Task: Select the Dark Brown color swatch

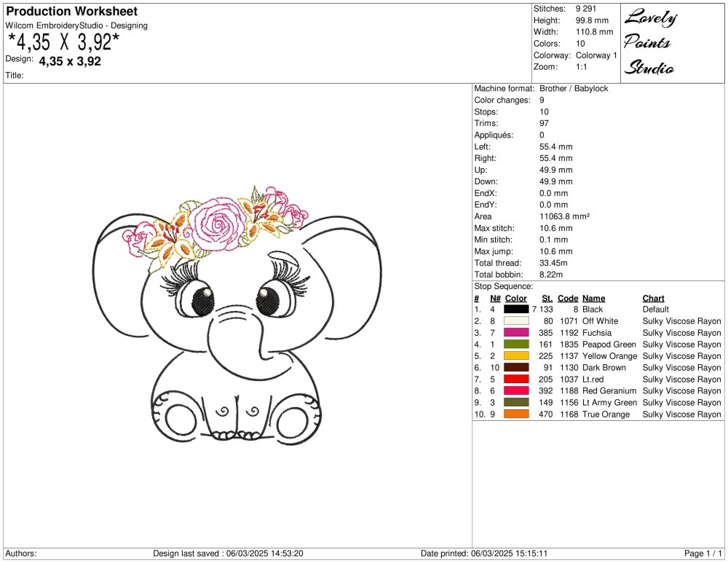Action: (516, 367)
